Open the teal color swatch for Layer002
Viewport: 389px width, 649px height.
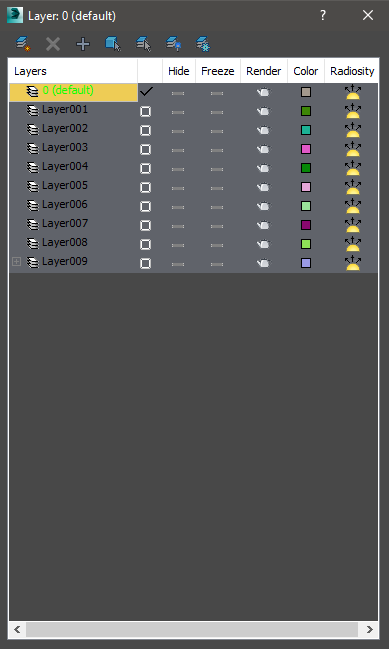point(306,130)
